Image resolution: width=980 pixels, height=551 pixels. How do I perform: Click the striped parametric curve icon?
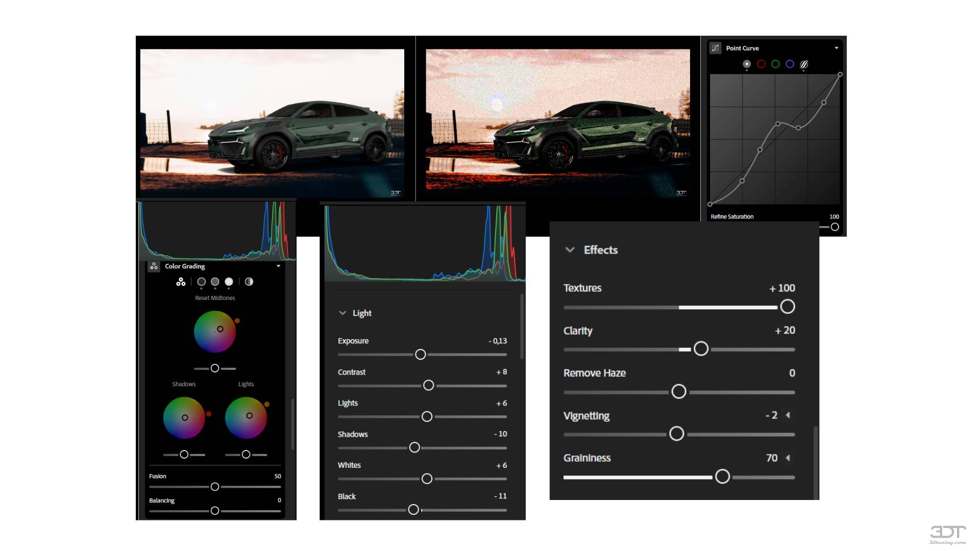(x=804, y=64)
